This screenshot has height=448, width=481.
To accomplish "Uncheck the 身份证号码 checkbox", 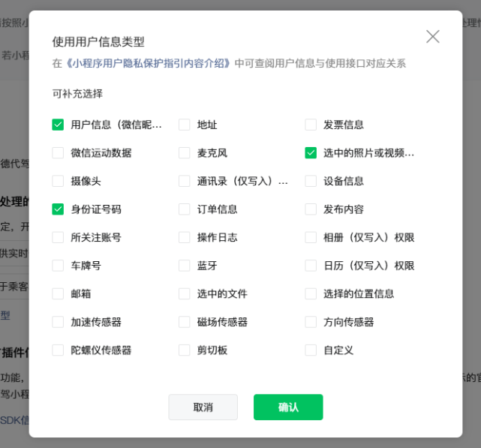I will click(x=58, y=209).
